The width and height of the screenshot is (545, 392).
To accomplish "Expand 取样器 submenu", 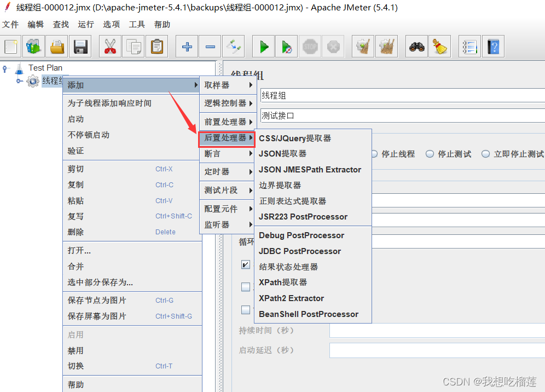I will point(228,85).
